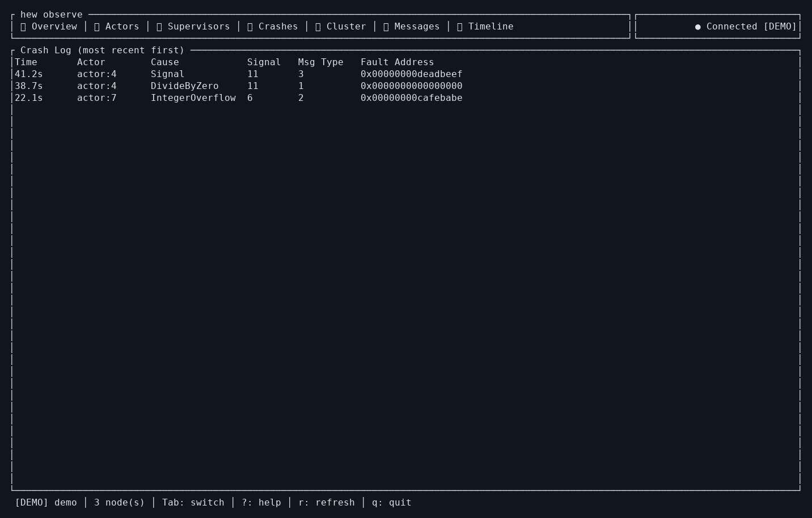Click the Cause column header

coord(165,62)
